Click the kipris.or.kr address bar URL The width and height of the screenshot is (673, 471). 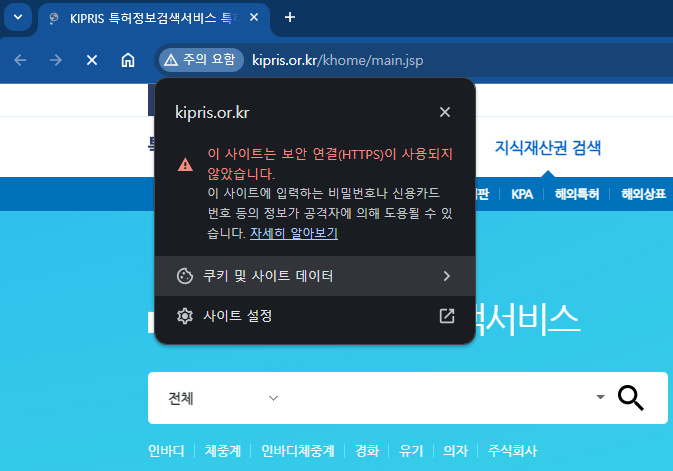338,60
